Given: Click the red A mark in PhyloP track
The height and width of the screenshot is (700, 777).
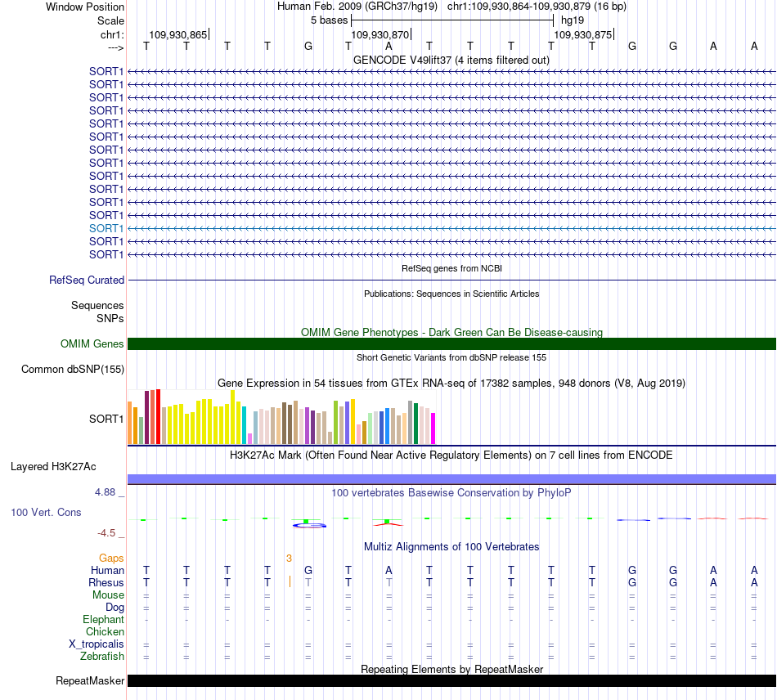Looking at the screenshot, I should [x=388, y=523].
